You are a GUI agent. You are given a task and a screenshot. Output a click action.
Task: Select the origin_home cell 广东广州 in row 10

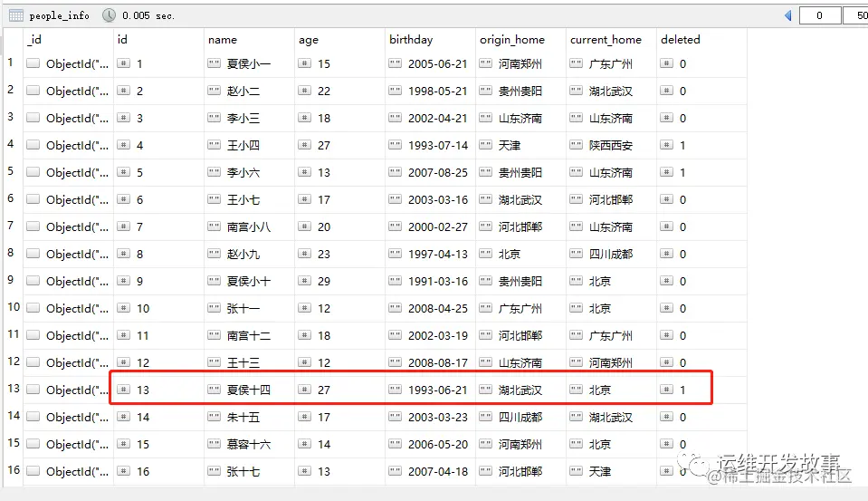(x=520, y=308)
